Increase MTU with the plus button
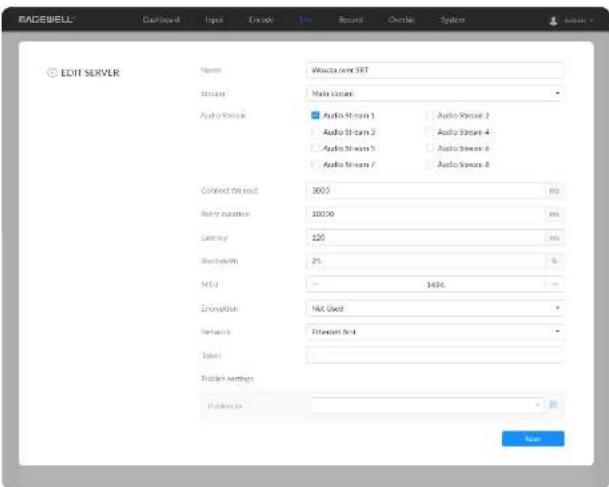 point(555,285)
